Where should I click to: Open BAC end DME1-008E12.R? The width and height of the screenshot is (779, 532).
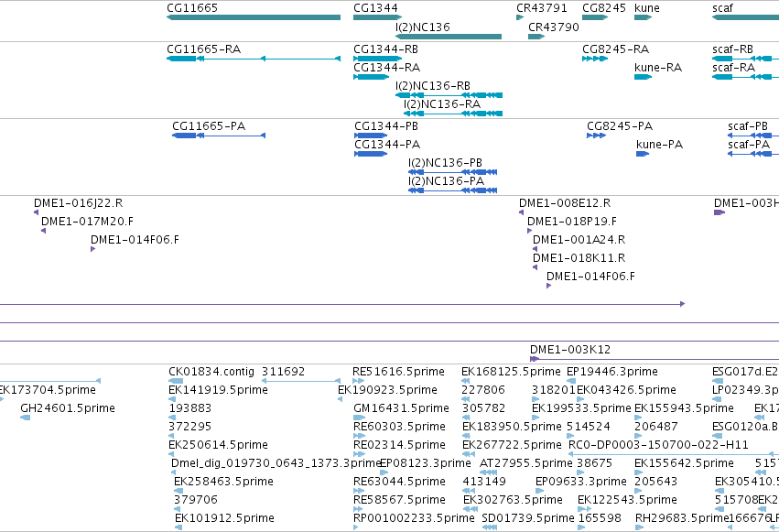click(x=565, y=203)
